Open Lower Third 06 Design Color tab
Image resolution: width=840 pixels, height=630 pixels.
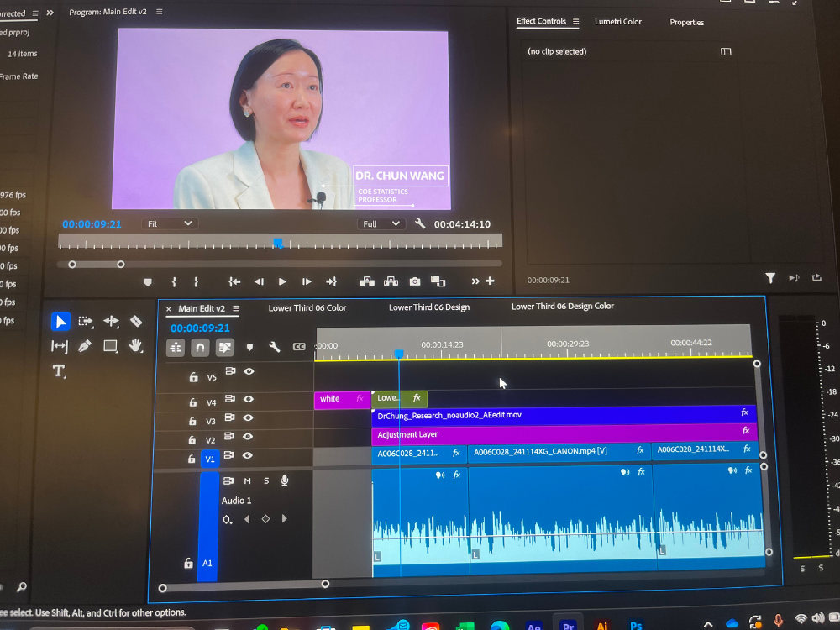[x=563, y=306]
